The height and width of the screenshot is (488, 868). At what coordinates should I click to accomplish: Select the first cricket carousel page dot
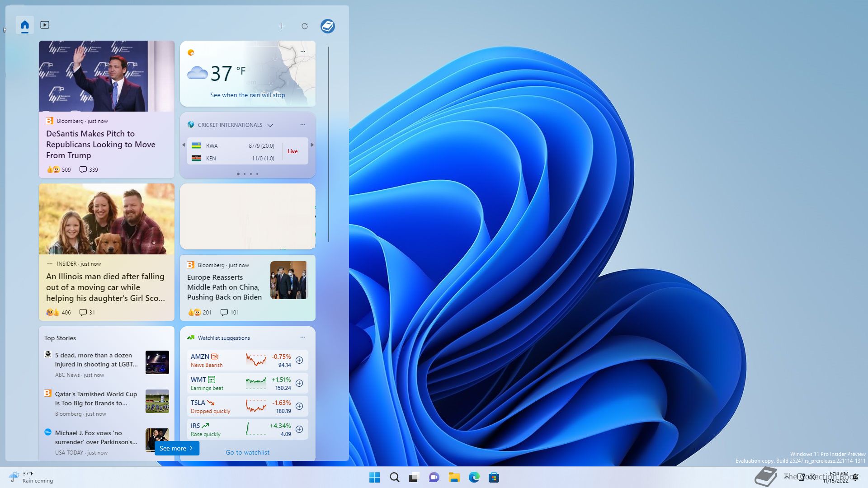pyautogui.click(x=238, y=174)
